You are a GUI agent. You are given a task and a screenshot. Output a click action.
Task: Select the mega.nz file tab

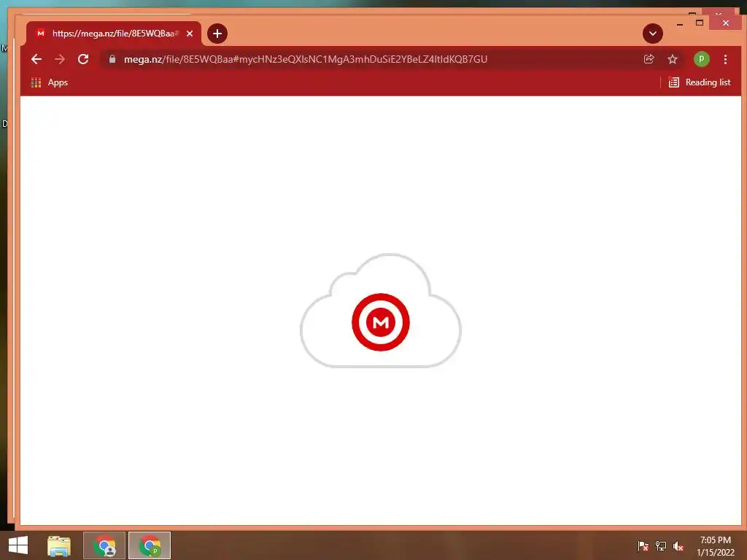pos(113,34)
